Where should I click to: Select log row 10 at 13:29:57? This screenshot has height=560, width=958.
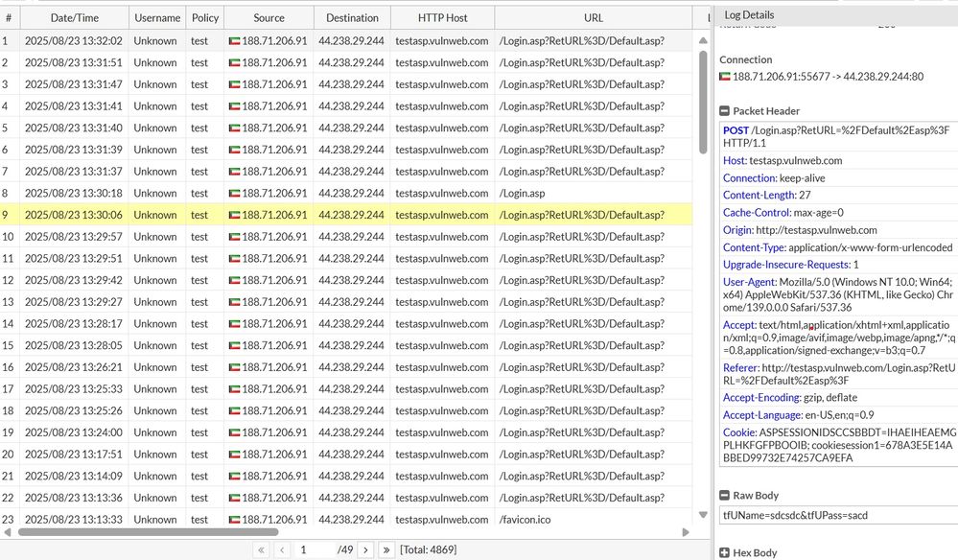pyautogui.click(x=346, y=237)
